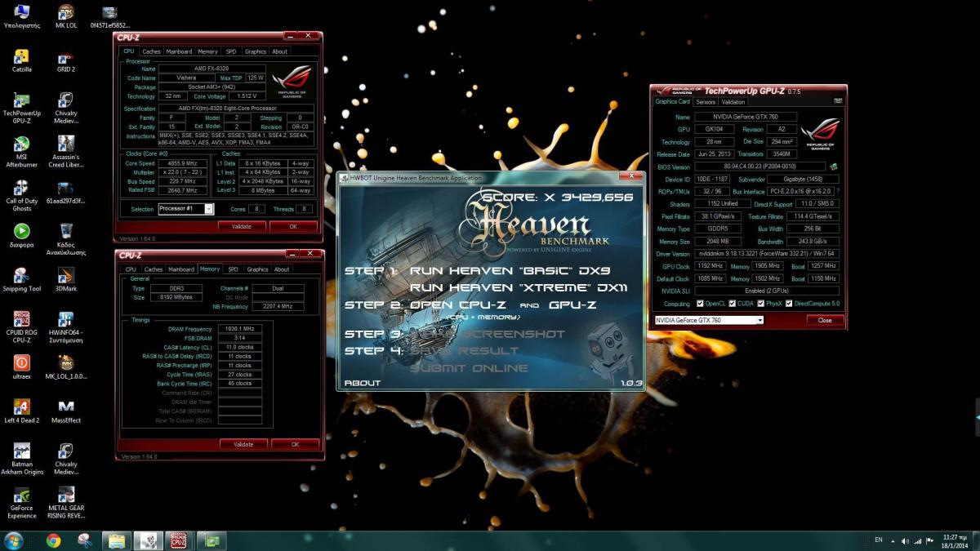The width and height of the screenshot is (980, 551).
Task: Launch the MassEffect desktop shortcut
Action: coord(65,411)
